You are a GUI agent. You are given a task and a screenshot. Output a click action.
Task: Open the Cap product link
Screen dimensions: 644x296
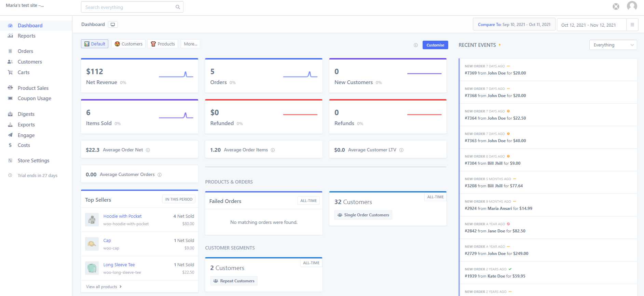[107, 241]
